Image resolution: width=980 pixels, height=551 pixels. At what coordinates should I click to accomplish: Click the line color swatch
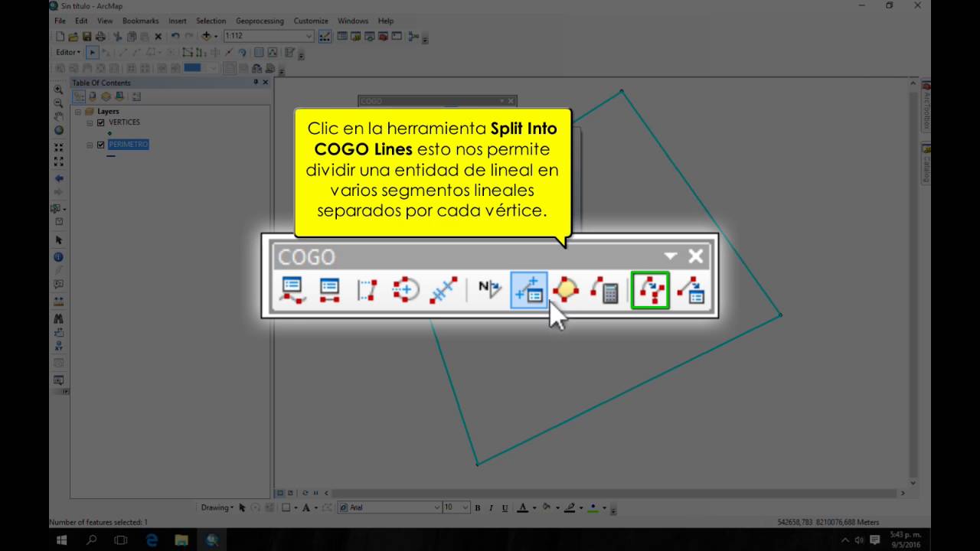coord(571,507)
